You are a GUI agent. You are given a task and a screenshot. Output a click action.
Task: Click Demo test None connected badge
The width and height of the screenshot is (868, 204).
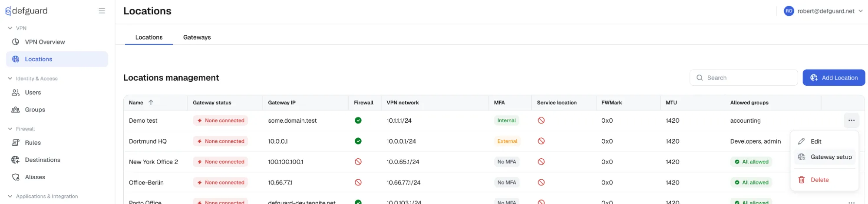(220, 120)
